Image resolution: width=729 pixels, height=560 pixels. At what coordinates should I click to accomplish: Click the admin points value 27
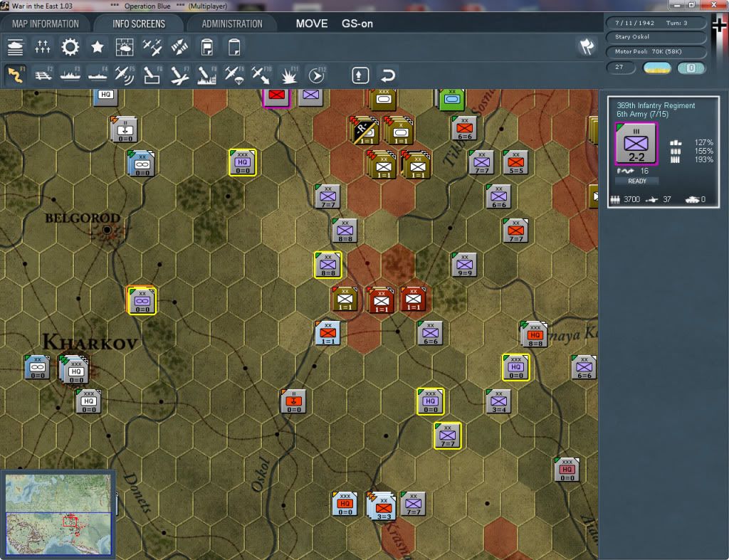[621, 68]
